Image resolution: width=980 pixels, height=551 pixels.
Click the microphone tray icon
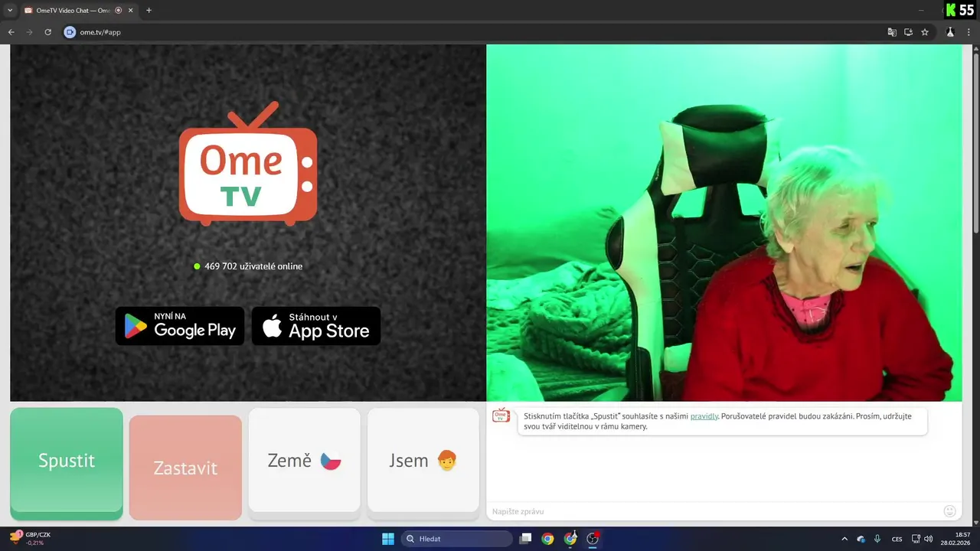pos(877,539)
